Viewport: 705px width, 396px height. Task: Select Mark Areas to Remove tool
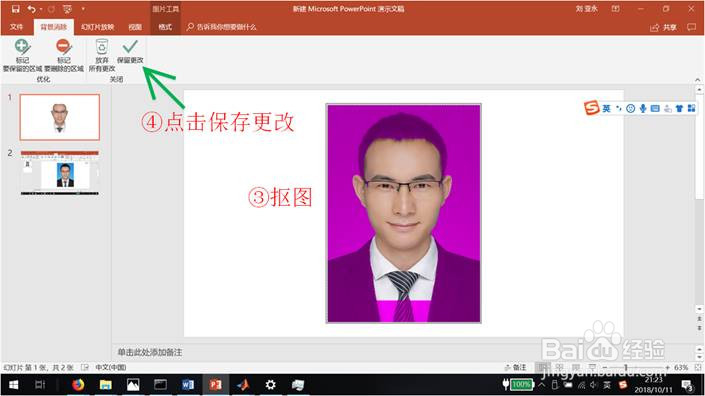(x=63, y=55)
